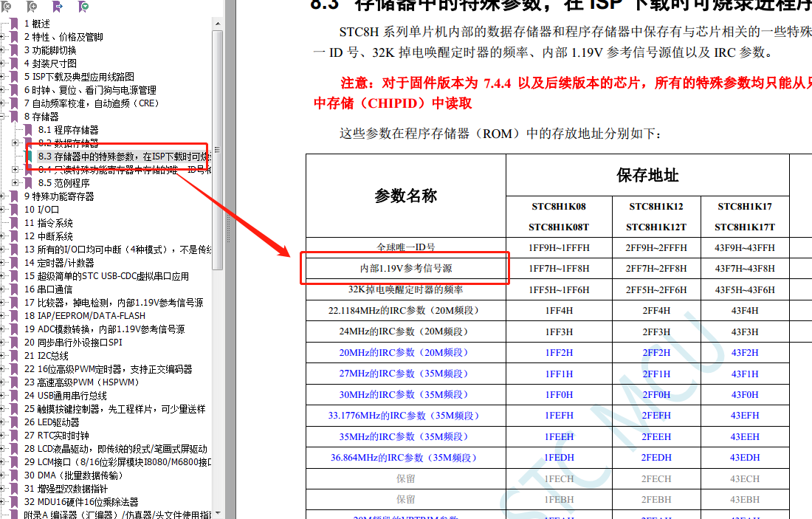Go to bookmark 11 指令系统
Screen dimensions: 812x519
click(x=48, y=223)
